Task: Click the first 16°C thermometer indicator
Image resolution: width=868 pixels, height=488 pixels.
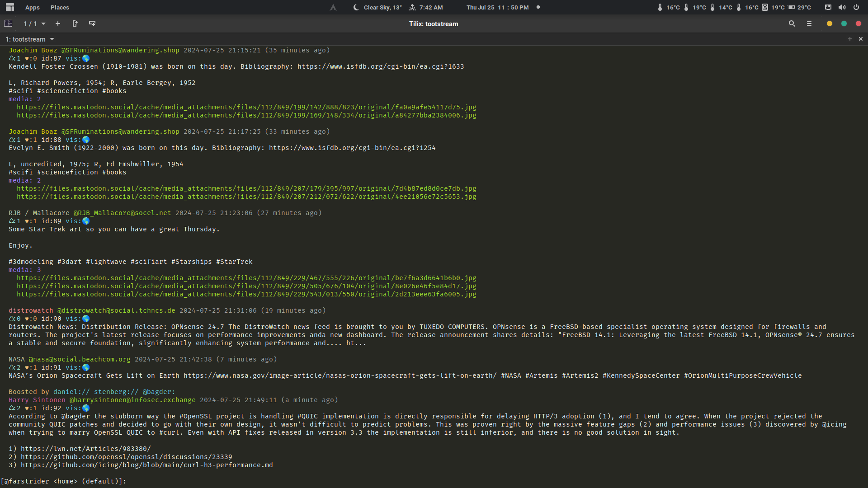Action: tap(668, 7)
